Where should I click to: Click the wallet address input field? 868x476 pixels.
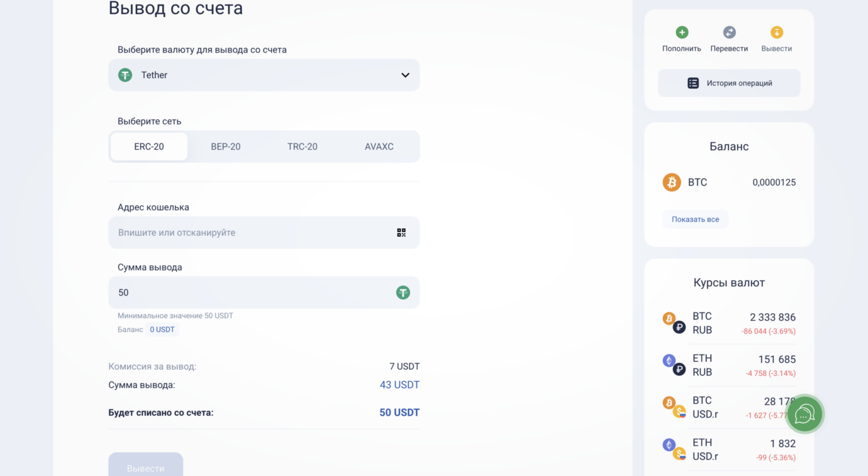[x=226, y=232]
